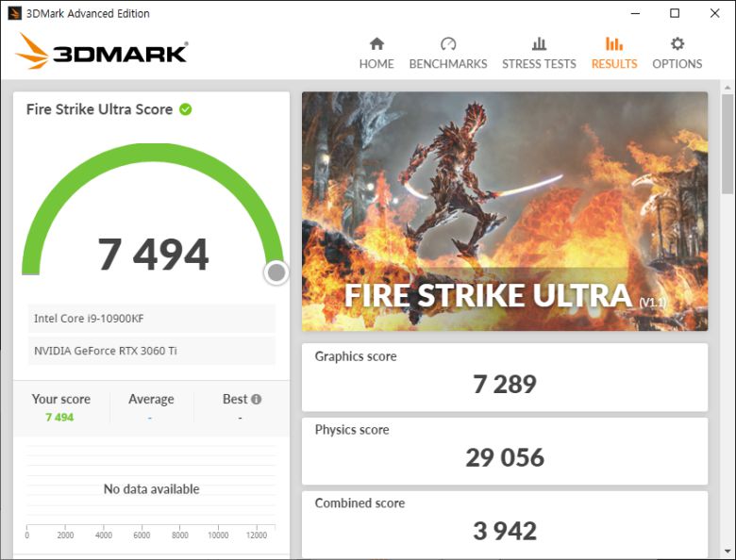Maximize the 3DMark window

[x=675, y=13]
